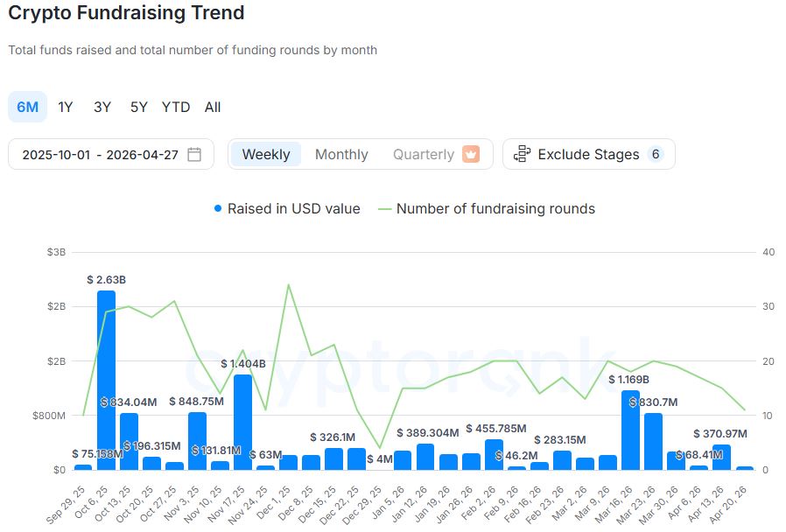
Task: Open the Exclude Stages dropdown
Action: pos(588,154)
